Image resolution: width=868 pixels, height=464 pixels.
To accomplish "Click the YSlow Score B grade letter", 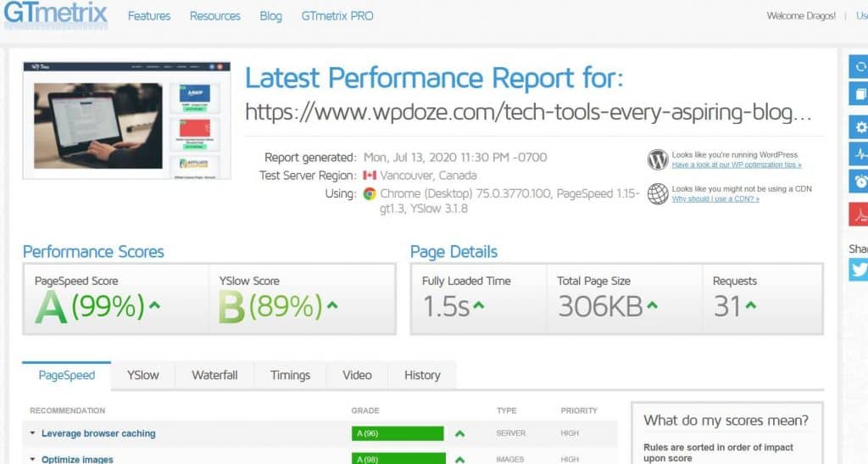I will click(231, 307).
